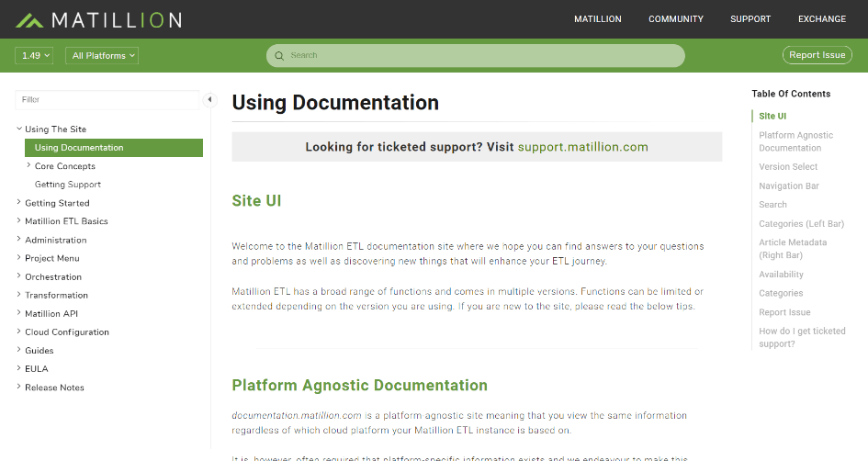Jump to Platform Agnostic Documentation in contents

(x=795, y=141)
